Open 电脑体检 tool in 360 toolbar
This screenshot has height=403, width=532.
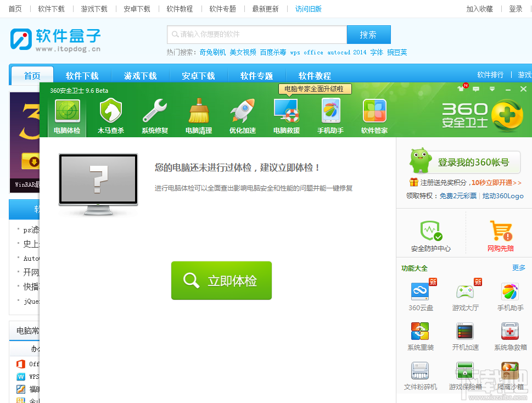click(x=67, y=116)
